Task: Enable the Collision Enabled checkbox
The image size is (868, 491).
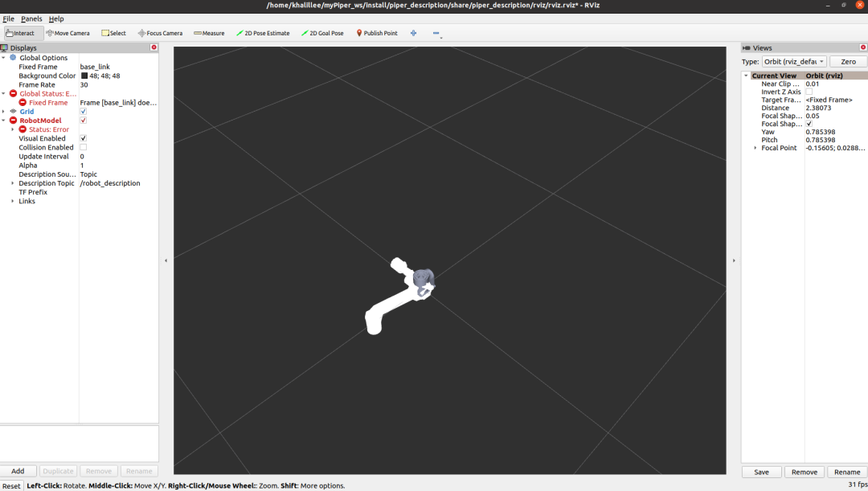Action: (x=84, y=148)
